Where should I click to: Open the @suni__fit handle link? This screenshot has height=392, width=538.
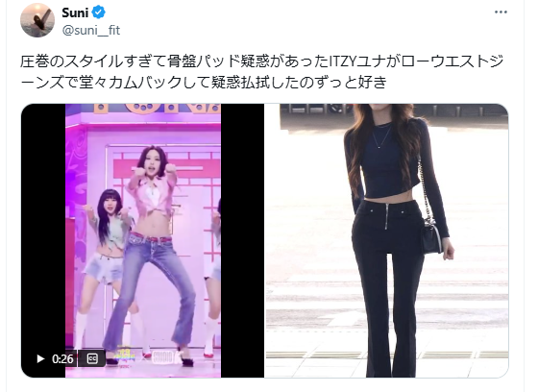pyautogui.click(x=91, y=30)
